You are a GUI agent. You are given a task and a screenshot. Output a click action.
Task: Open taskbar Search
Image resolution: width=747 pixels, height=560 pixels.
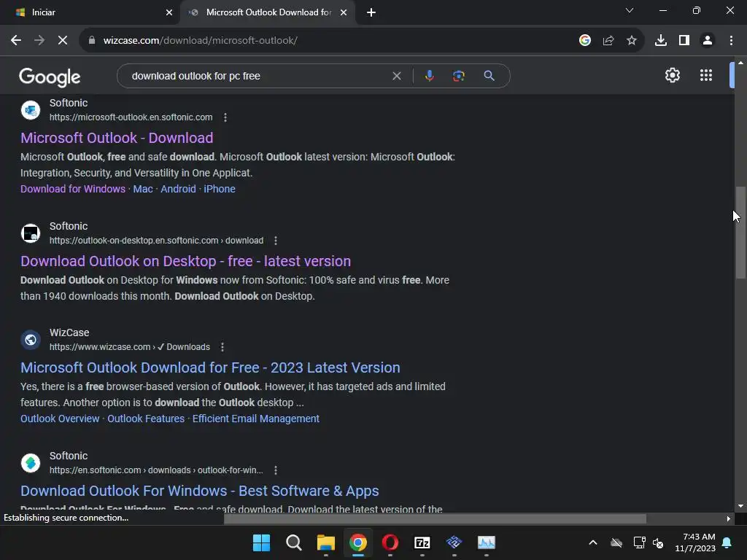point(293,542)
